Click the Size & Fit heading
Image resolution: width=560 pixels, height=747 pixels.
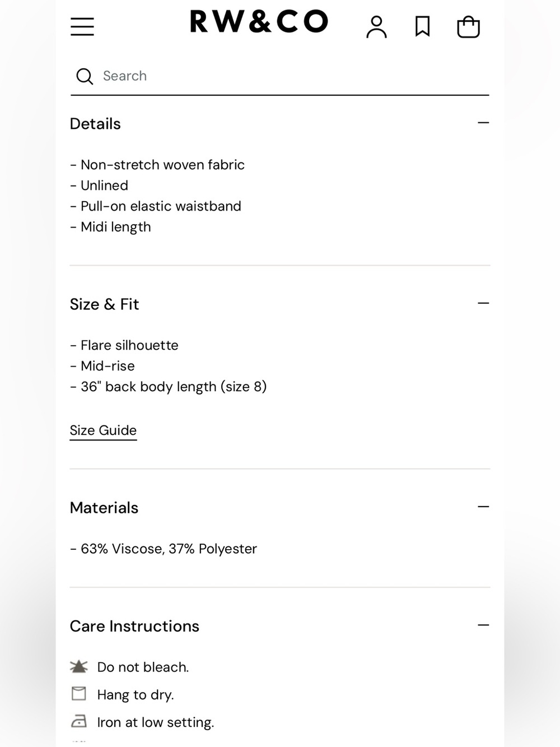[x=104, y=304]
